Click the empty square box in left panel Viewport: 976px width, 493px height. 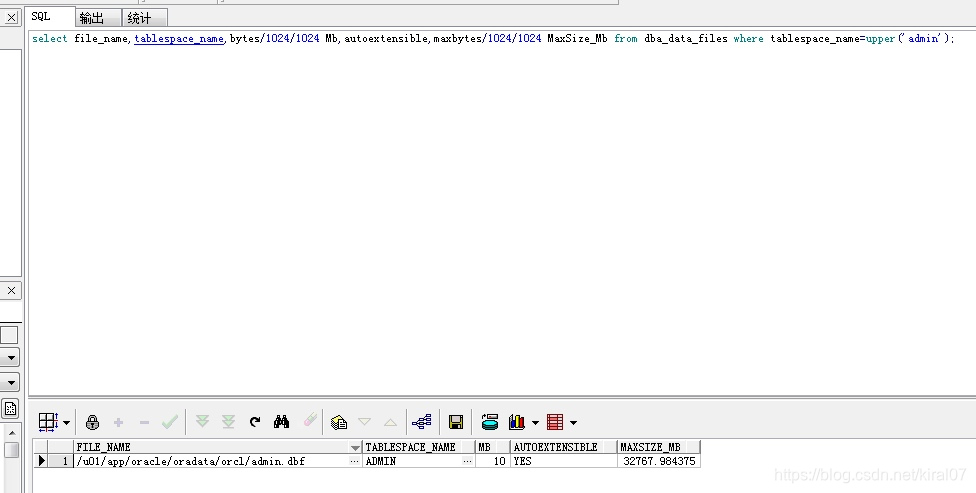[x=9, y=335]
